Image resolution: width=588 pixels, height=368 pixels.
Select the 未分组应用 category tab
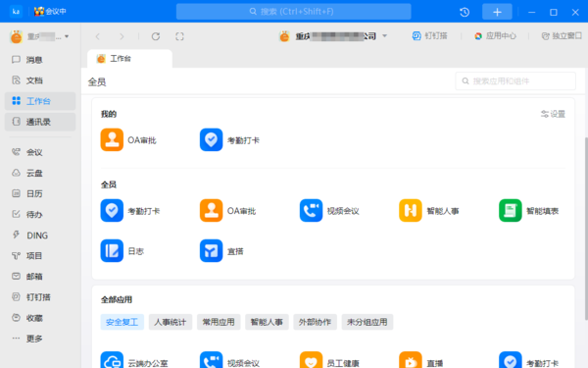point(367,322)
